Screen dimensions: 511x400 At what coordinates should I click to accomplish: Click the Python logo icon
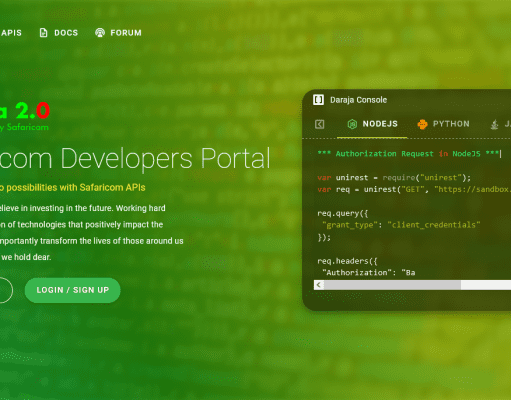(x=422, y=124)
